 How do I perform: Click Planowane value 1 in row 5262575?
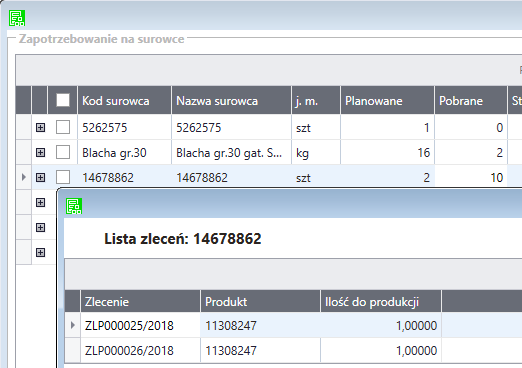(x=387, y=127)
